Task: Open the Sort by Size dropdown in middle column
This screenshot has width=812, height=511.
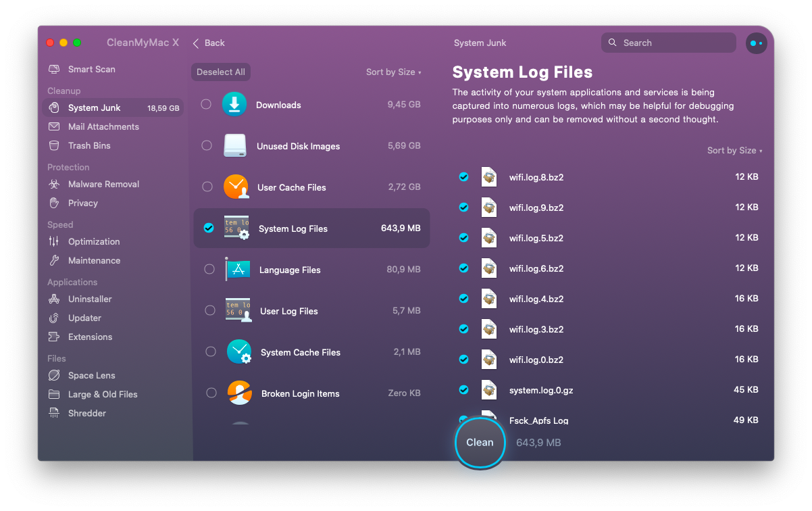Action: click(x=394, y=72)
